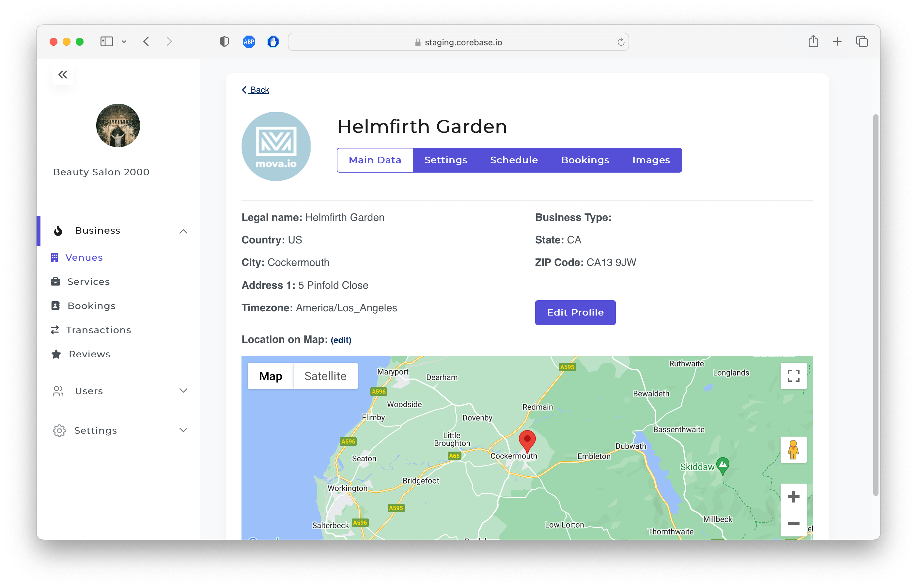This screenshot has width=917, height=588.
Task: Click the Reviews sidebar icon
Action: (56, 353)
